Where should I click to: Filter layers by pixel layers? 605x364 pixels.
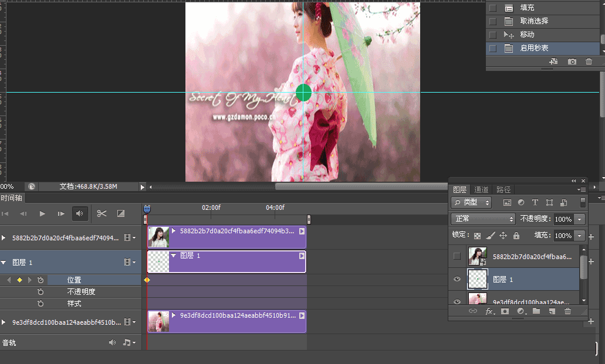tap(507, 202)
